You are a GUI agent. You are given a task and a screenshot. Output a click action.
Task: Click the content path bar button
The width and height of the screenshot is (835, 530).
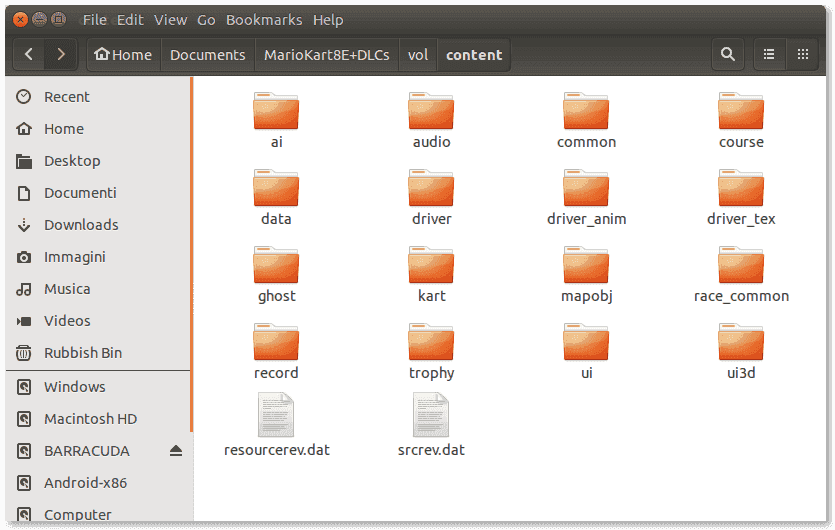(474, 54)
